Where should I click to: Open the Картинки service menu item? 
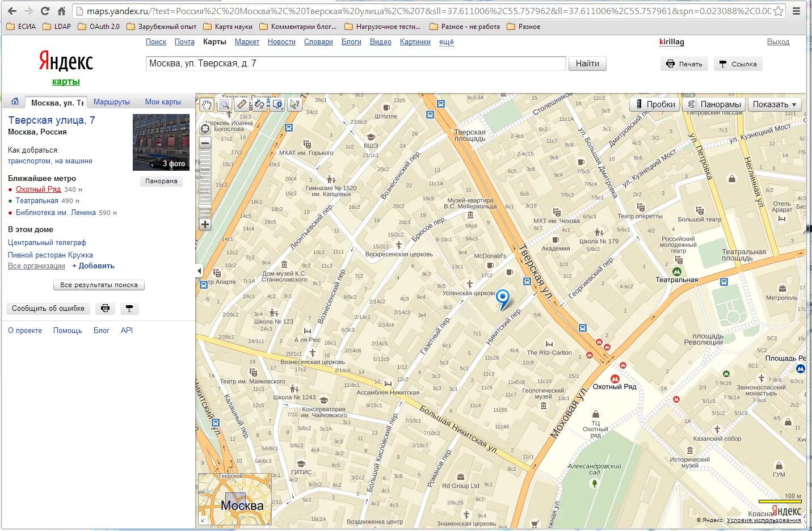point(415,42)
